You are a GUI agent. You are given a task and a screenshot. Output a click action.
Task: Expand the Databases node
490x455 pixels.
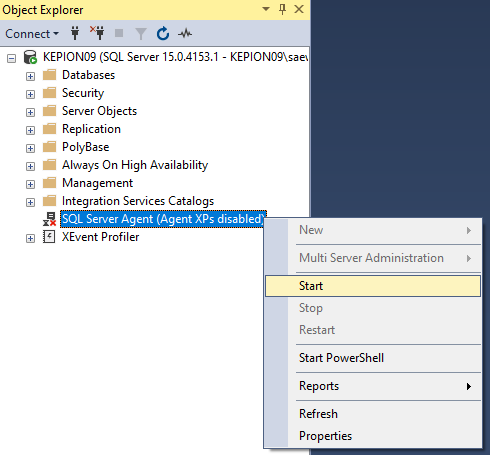pyautogui.click(x=30, y=76)
